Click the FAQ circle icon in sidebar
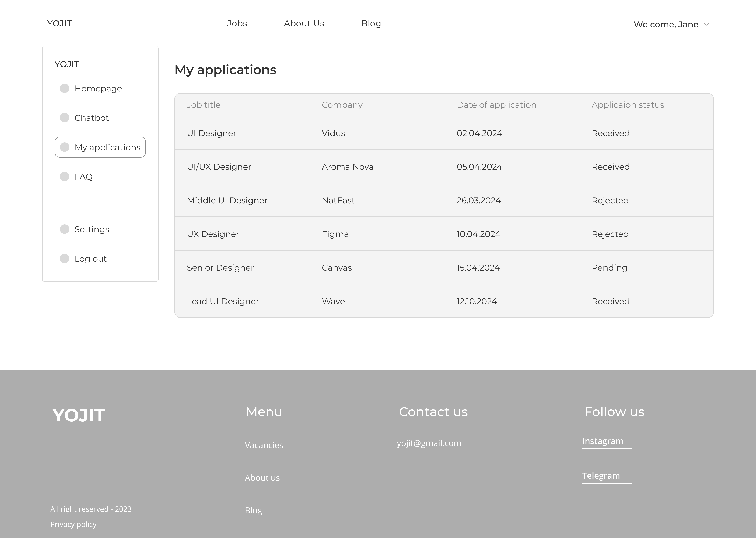Viewport: 756px width, 538px height. [x=65, y=177]
